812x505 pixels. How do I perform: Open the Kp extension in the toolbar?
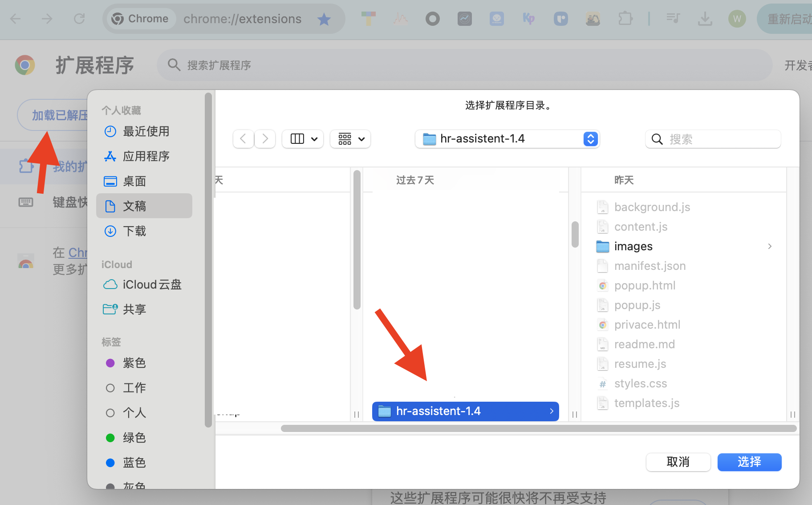529,19
